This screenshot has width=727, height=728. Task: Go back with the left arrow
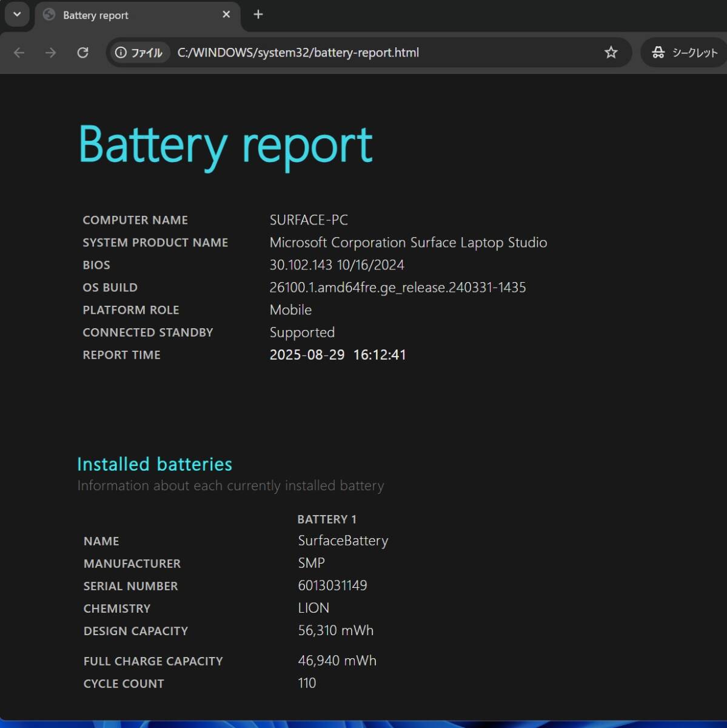click(19, 53)
